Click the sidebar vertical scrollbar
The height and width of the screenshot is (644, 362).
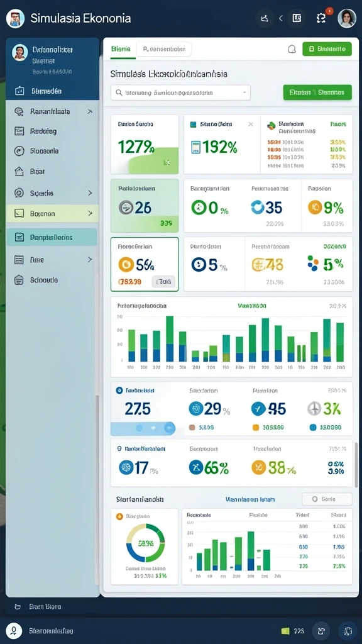(x=97, y=489)
